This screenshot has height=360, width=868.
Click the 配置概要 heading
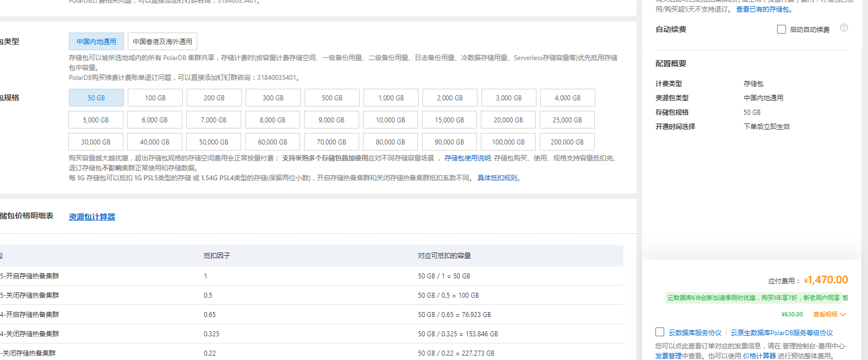point(671,63)
